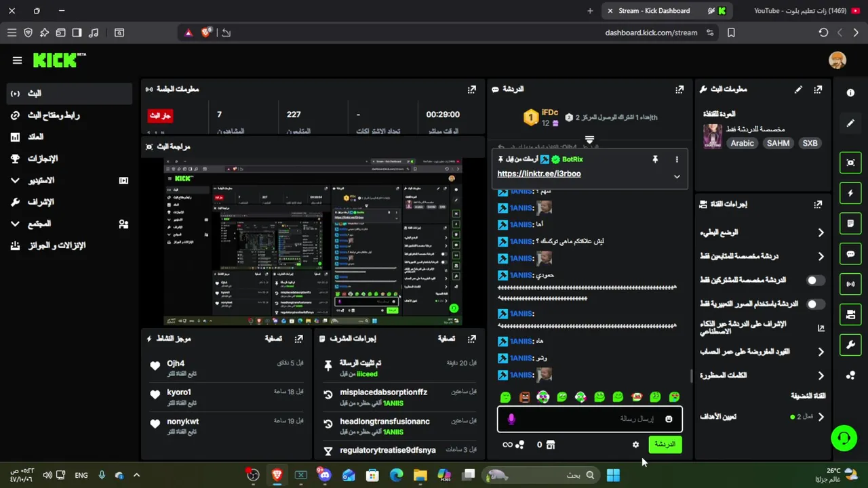Open الوضع البطيء slow mode settings
The width and height of the screenshot is (868, 488).
[763, 232]
